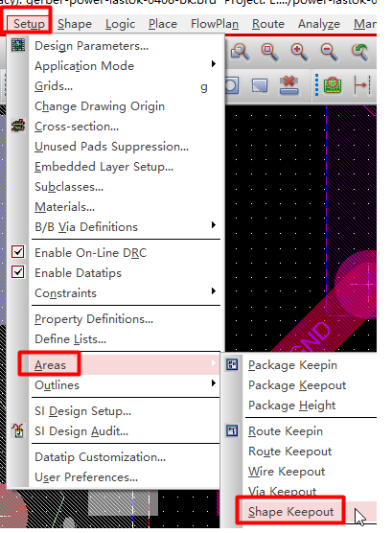The image size is (392, 533).
Task: Click the Zoom Previous icon with green arrow
Action: pyautogui.click(x=359, y=53)
